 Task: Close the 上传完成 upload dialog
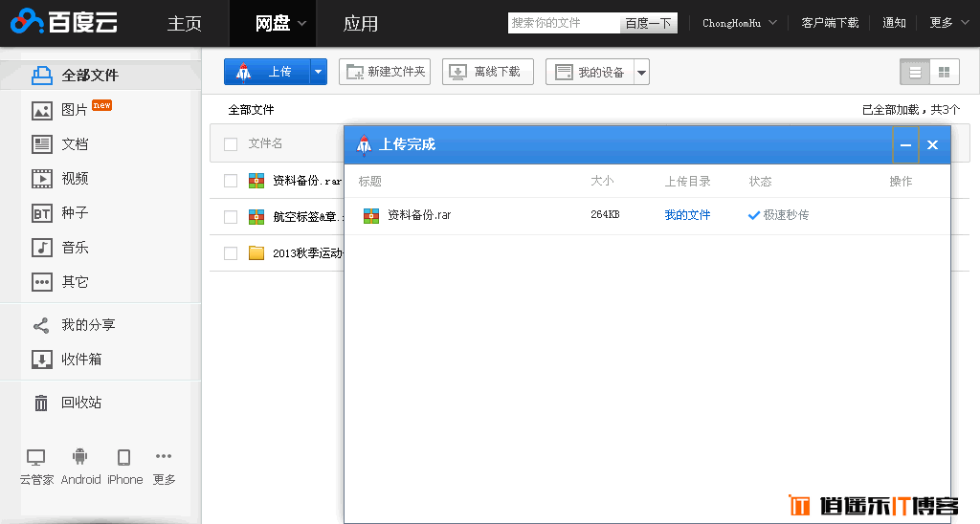tap(932, 145)
